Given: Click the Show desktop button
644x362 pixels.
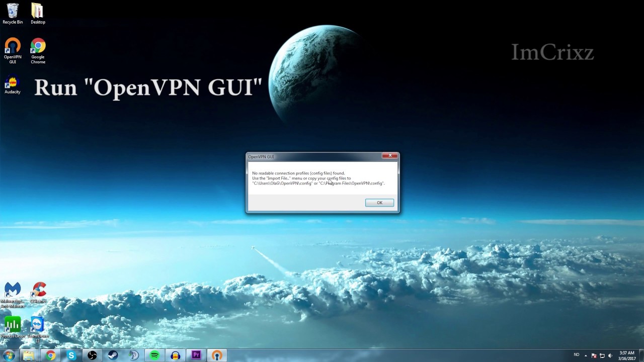Looking at the screenshot, I should 641,355.
